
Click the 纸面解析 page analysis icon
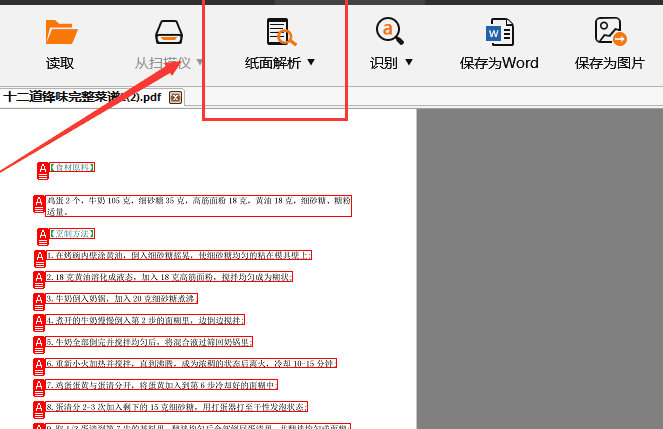pos(281,32)
